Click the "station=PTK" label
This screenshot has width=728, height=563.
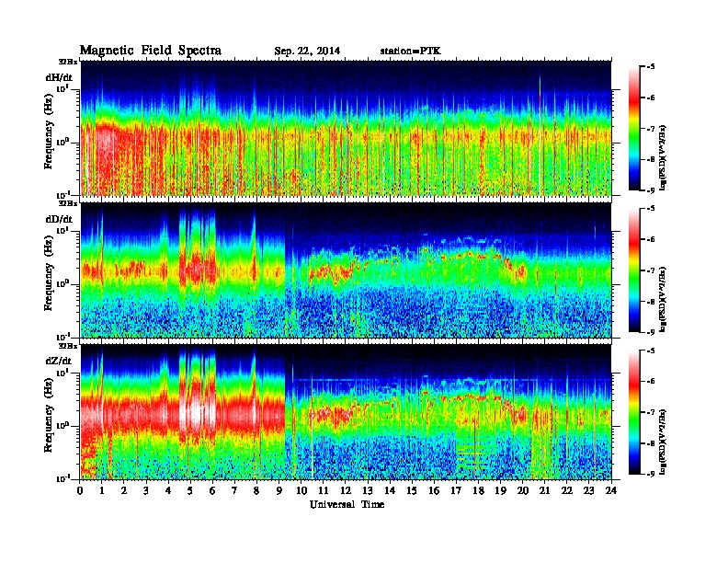pos(411,51)
